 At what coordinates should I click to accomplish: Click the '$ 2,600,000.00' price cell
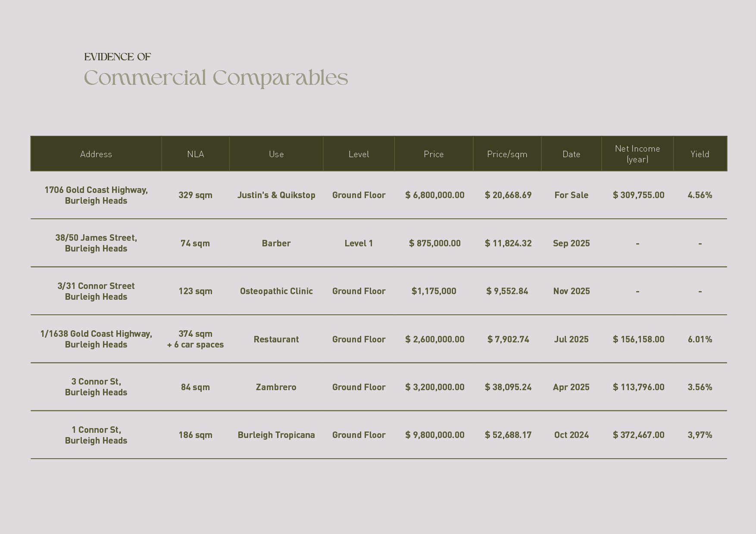(x=434, y=339)
